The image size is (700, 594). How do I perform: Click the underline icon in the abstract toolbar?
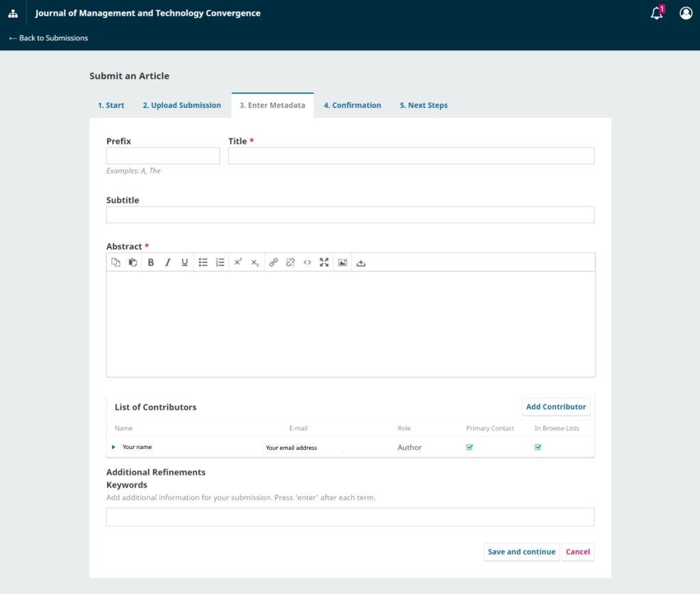(185, 262)
